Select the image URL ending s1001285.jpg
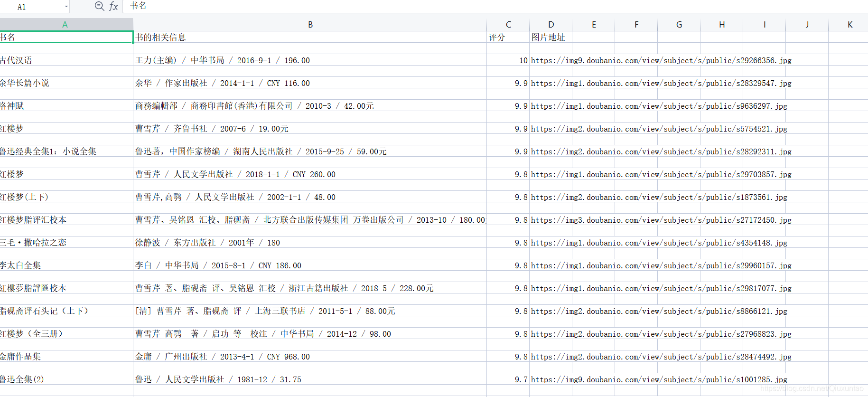Viewport: 868px width, 397px height. [x=659, y=379]
